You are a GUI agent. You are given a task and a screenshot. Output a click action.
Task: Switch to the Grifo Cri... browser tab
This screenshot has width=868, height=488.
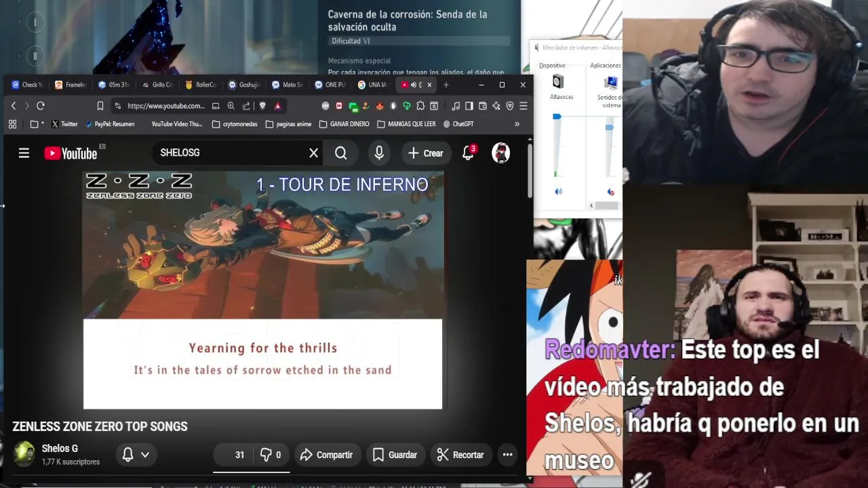(x=157, y=85)
